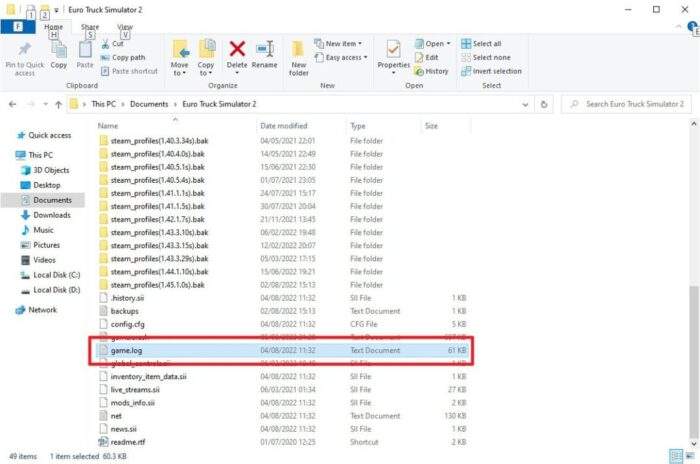Switch to the View ribbon tab

point(125,27)
